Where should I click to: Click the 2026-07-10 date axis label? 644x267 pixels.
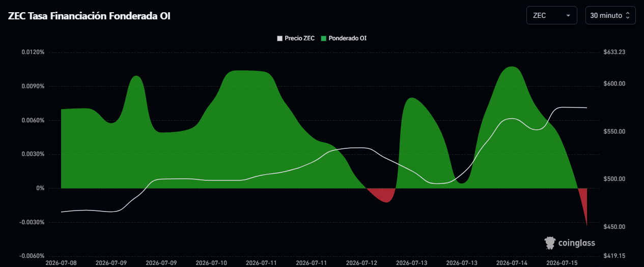tap(211, 263)
